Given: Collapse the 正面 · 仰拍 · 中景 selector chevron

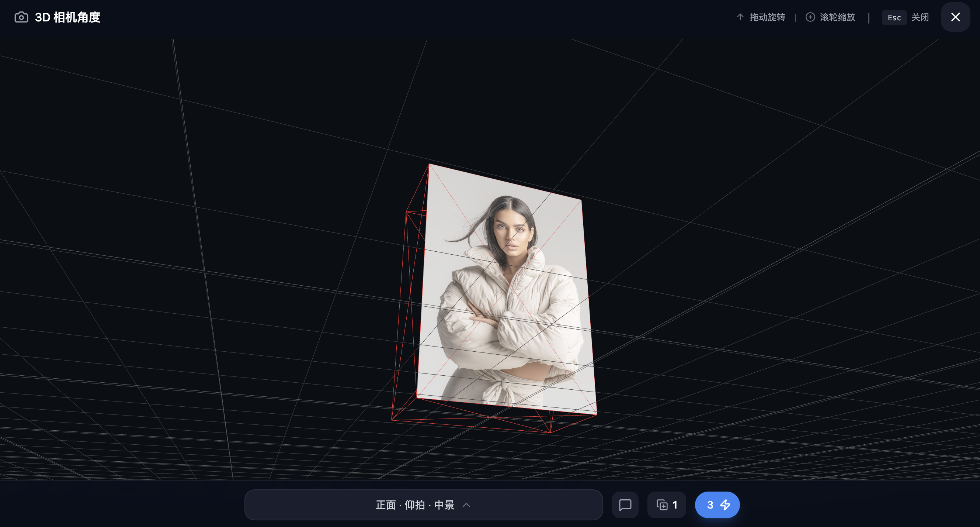Looking at the screenshot, I should 466,505.
